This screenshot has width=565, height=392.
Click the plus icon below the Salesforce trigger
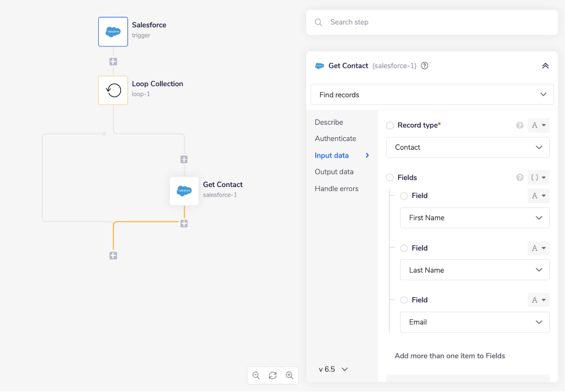[113, 61]
